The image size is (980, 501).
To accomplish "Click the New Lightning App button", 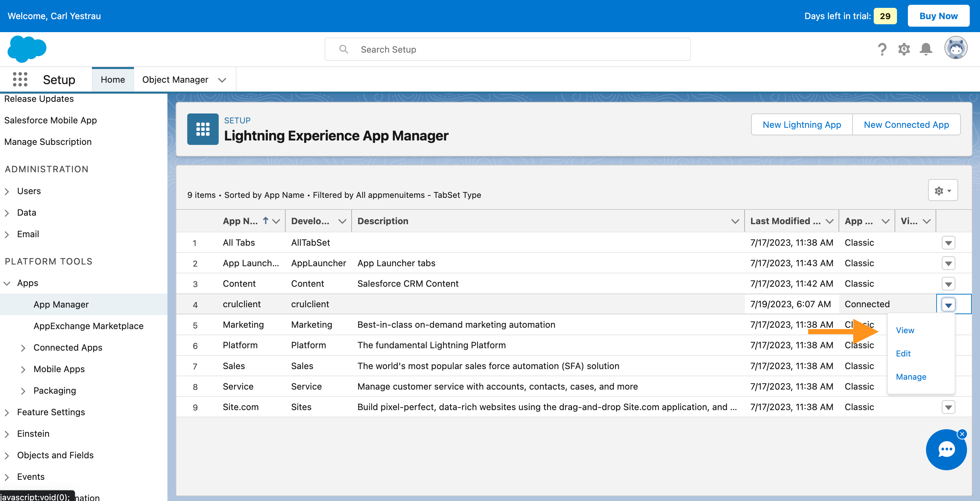I will [802, 124].
